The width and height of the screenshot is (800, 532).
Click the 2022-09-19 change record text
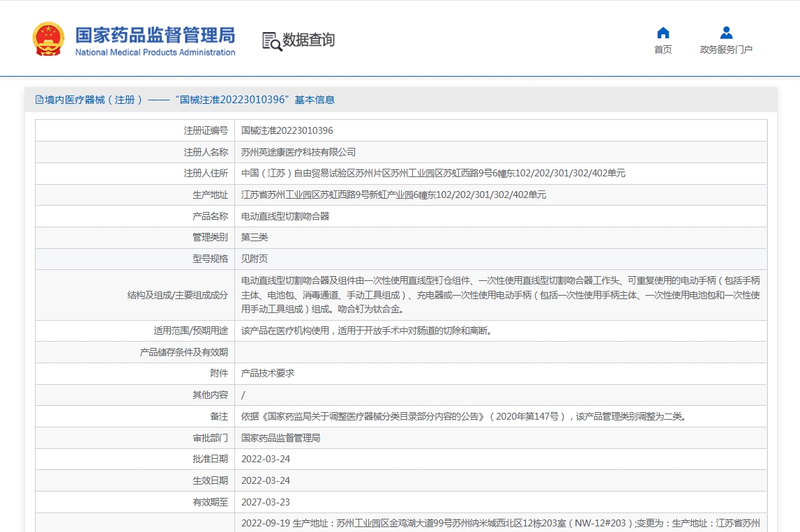pyautogui.click(x=501, y=524)
